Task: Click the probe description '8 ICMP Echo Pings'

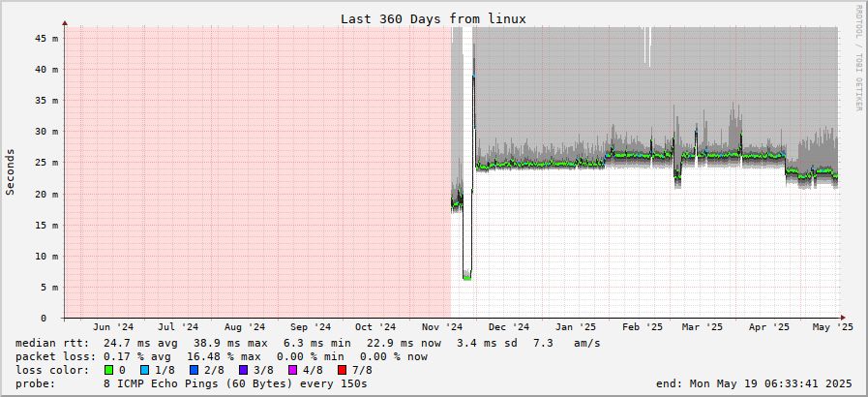Action: coord(160,383)
